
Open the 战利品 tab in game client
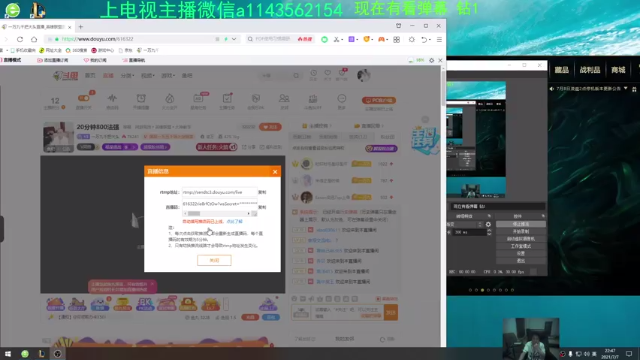590,70
